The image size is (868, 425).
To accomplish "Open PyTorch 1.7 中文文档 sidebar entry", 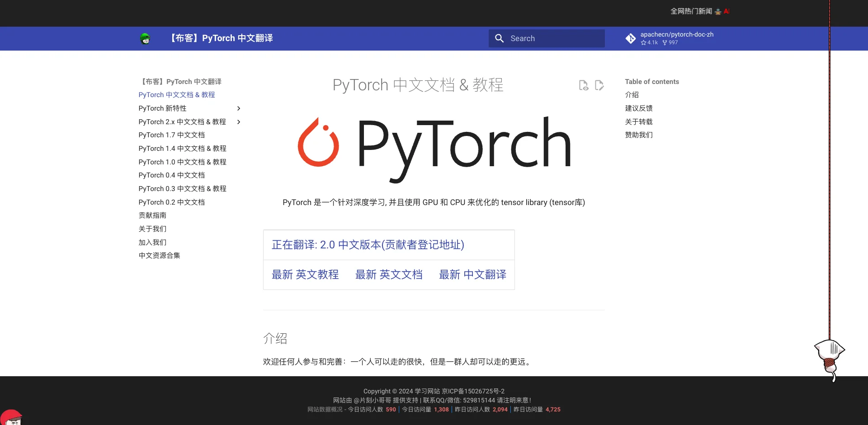I will point(172,135).
